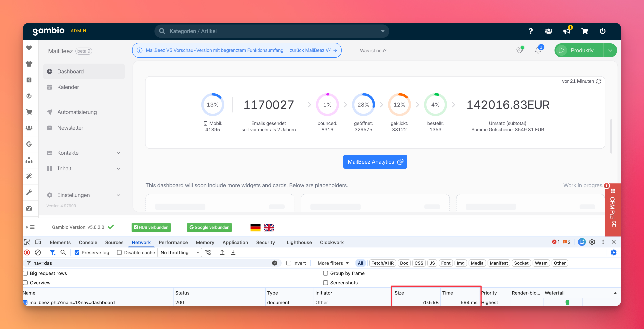644x329 pixels.
Task: Switch language with the German flag
Action: 255,228
